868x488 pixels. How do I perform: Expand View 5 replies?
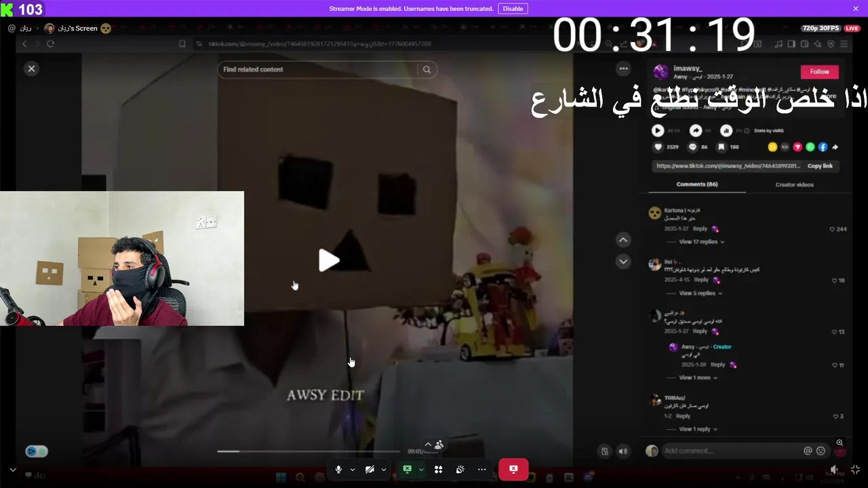point(700,293)
